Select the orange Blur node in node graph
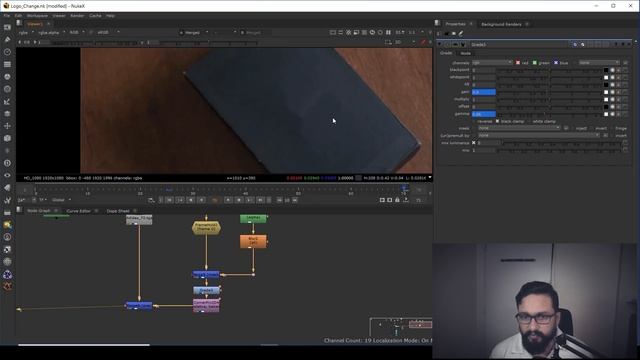Screen dimensions: 640x360 point(253,241)
